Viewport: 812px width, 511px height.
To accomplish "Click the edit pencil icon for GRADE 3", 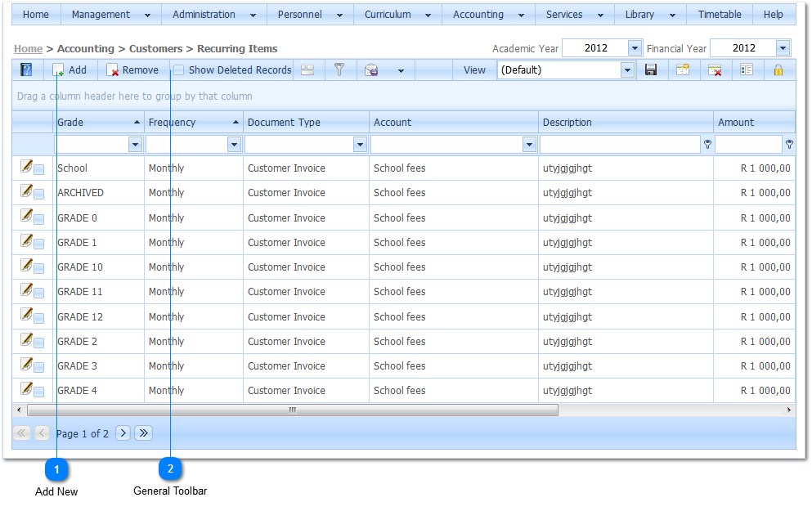I will (26, 364).
